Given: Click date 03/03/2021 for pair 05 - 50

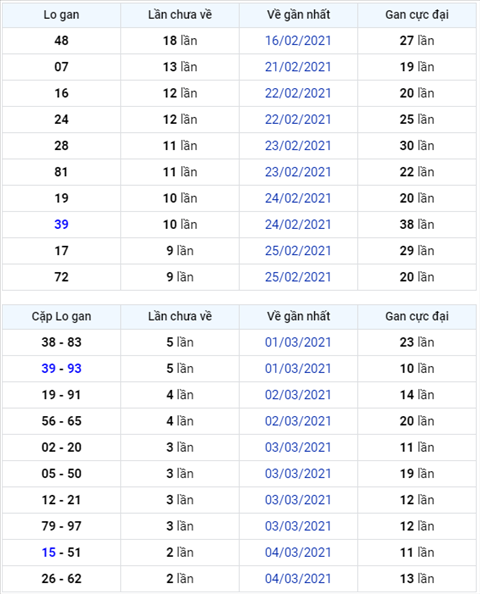Looking at the screenshot, I should pyautogui.click(x=298, y=474).
